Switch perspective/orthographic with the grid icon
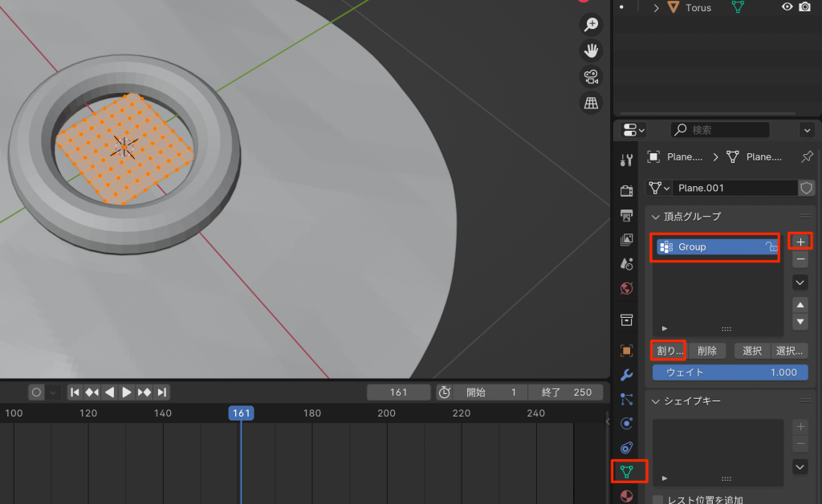 (x=591, y=103)
